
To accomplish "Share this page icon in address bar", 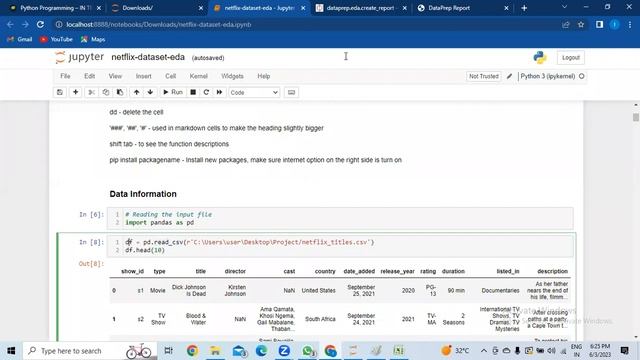I will point(565,24).
